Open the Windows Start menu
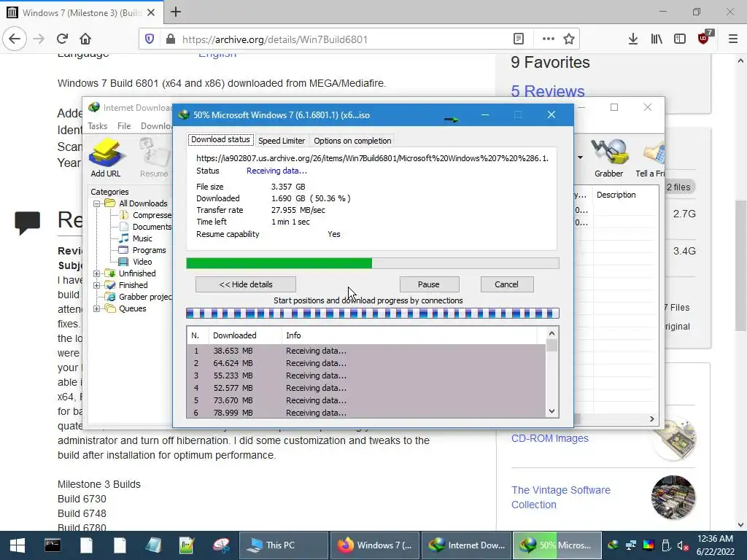Screen dimensions: 747x560 tap(18, 545)
